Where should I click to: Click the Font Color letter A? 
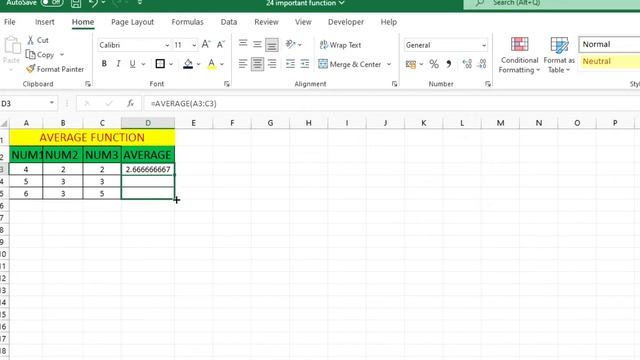211,64
